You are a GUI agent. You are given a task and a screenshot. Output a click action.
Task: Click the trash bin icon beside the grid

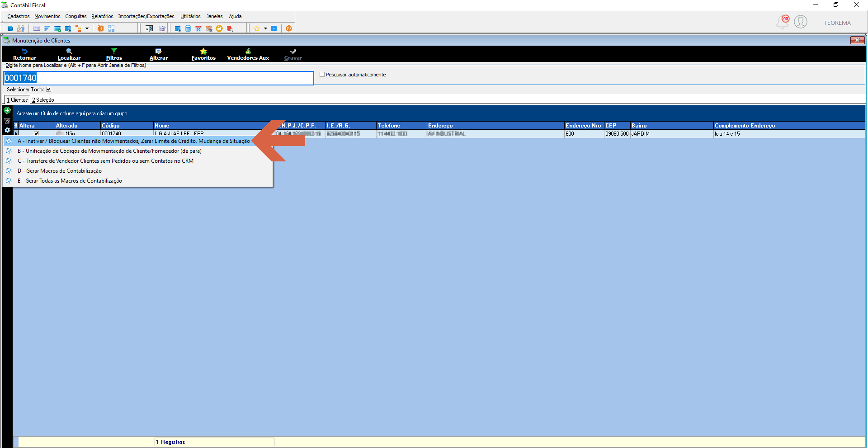coord(7,121)
